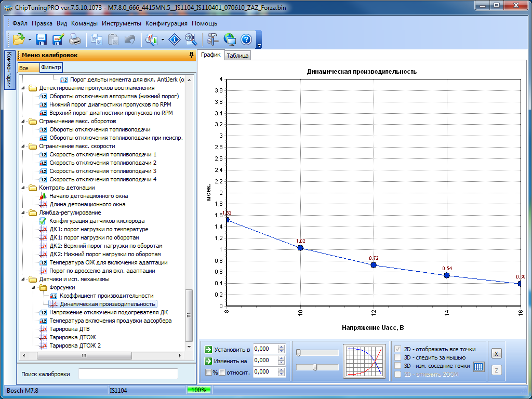Toggle the '3D - изм. соседние точки' checkbox
Screen dimensions: 532x399
tap(398, 366)
